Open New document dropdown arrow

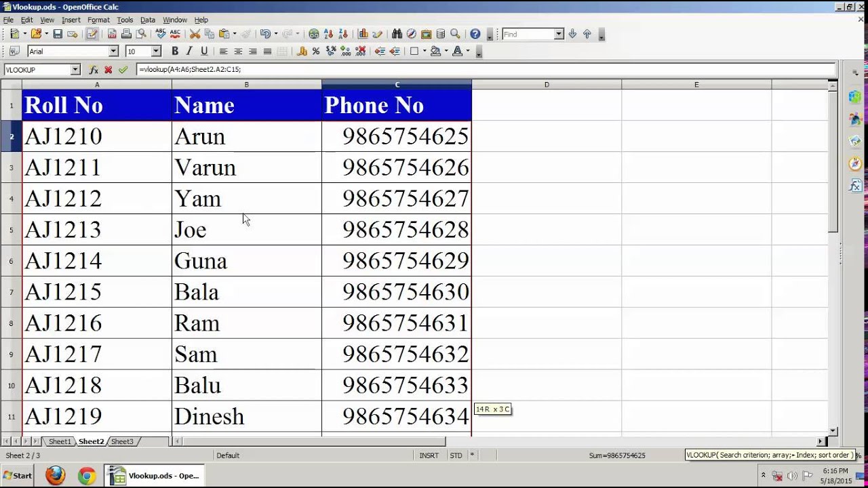pyautogui.click(x=24, y=34)
